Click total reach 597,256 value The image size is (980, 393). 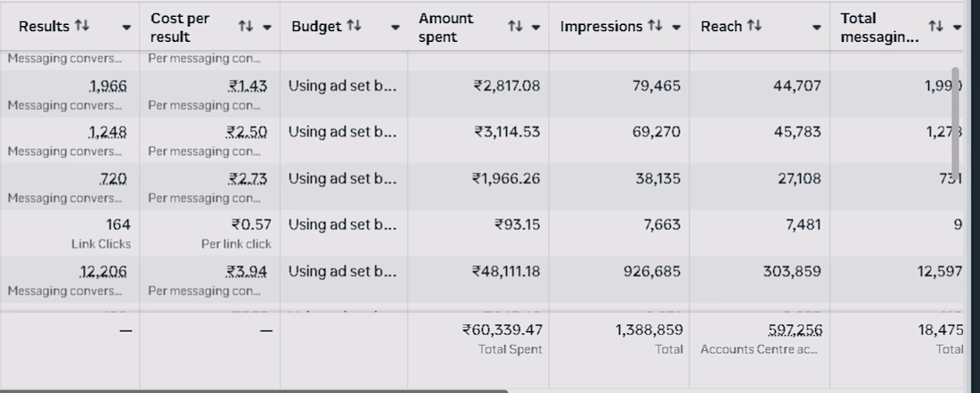point(795,330)
